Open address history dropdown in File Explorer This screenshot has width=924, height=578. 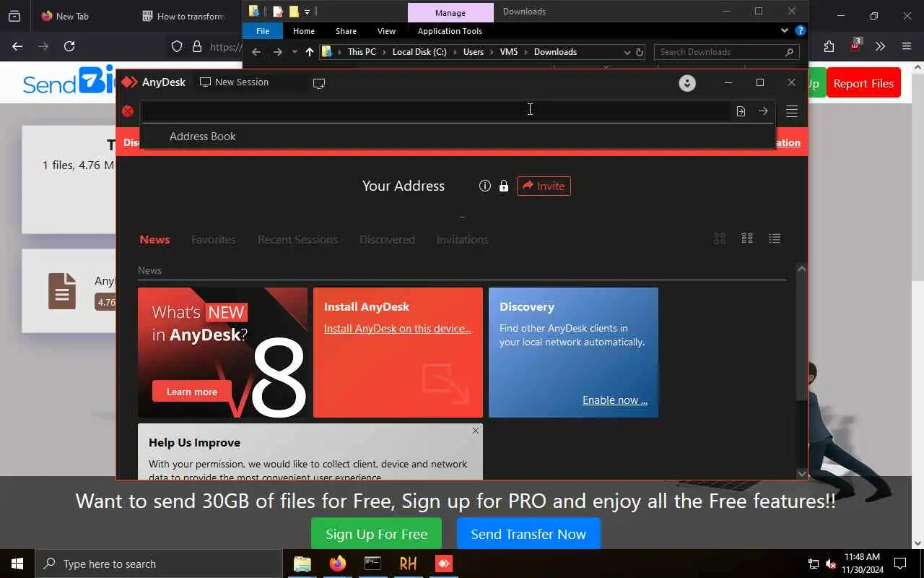point(627,52)
